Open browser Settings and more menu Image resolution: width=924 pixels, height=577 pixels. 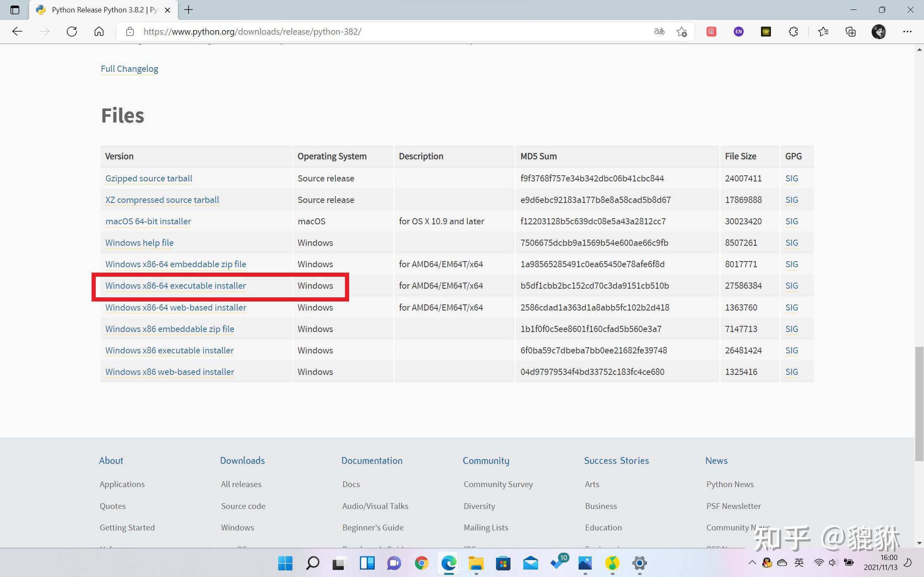pos(907,32)
